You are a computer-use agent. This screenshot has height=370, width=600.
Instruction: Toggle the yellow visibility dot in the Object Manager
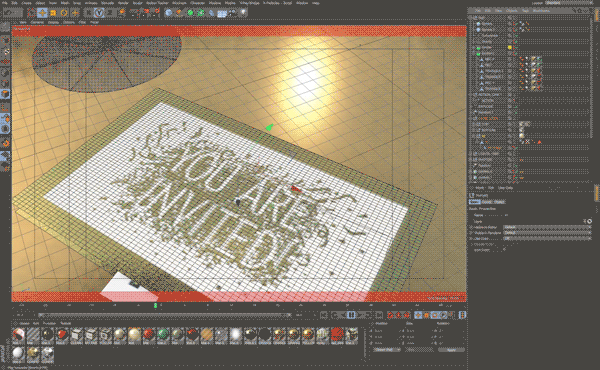coord(510,47)
